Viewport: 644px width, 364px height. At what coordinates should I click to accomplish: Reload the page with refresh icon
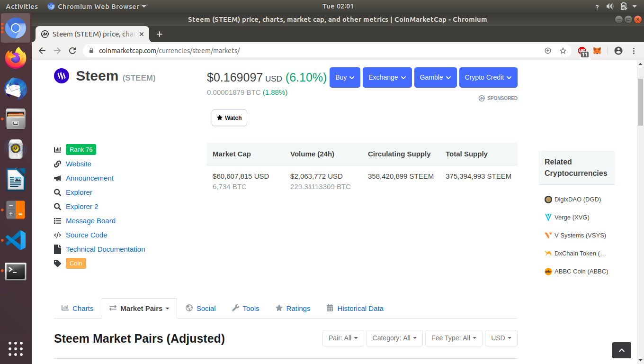tap(72, 51)
